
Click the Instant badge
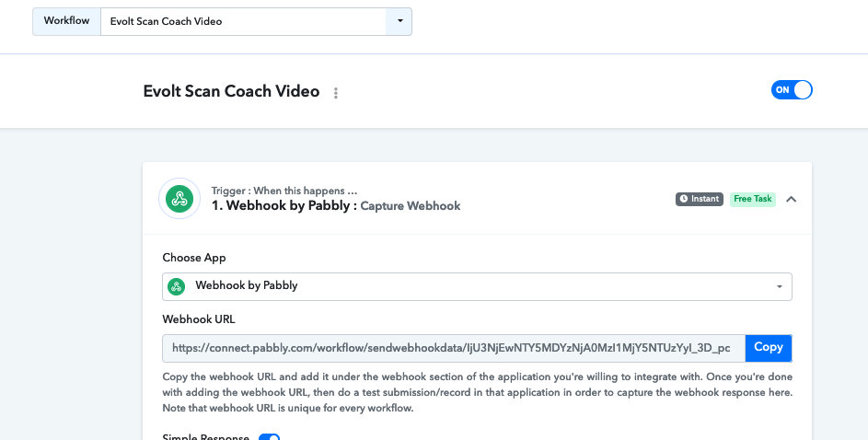tap(700, 199)
